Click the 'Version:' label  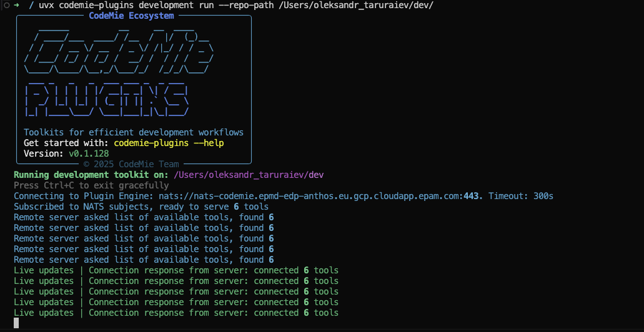click(x=44, y=154)
